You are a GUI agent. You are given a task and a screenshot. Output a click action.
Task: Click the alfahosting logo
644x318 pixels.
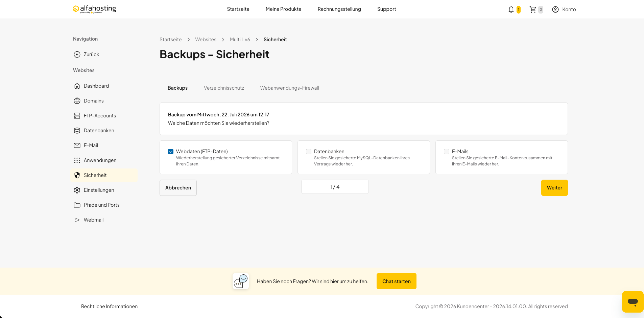point(94,9)
